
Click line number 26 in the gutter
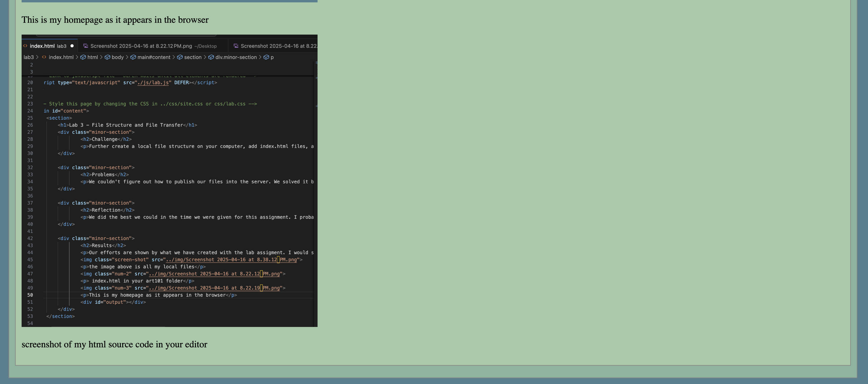point(30,125)
